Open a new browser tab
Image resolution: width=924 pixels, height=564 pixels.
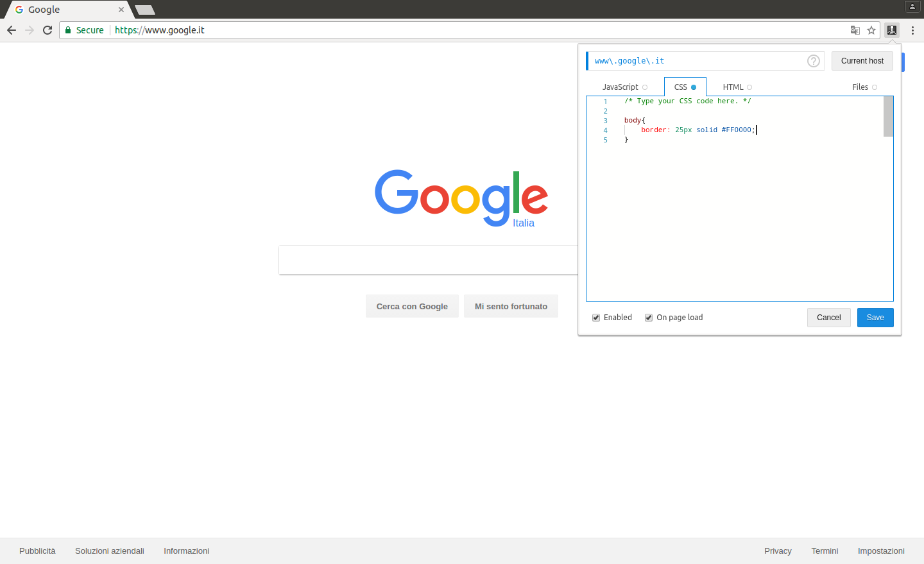tap(145, 10)
